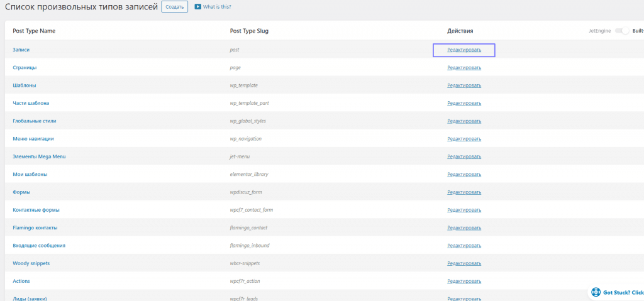Click the 'What is this?' video icon

pyautogui.click(x=198, y=6)
